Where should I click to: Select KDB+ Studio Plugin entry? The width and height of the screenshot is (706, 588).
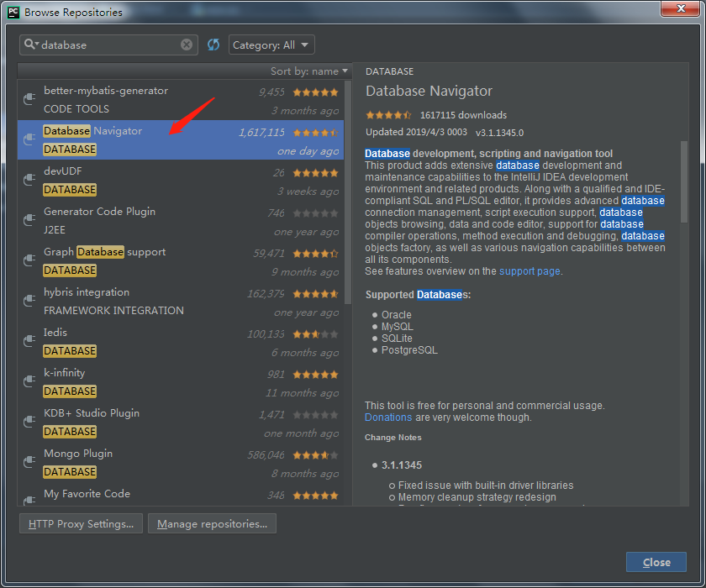[x=181, y=422]
